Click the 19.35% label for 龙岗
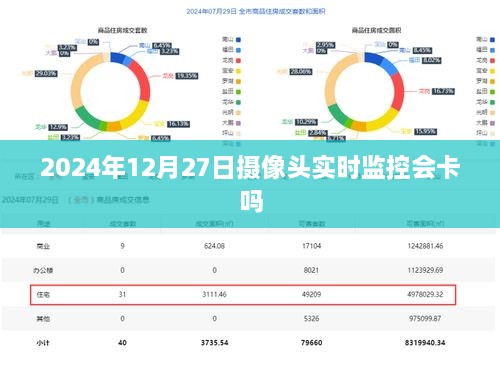The height and width of the screenshot is (368, 500). click(x=187, y=76)
